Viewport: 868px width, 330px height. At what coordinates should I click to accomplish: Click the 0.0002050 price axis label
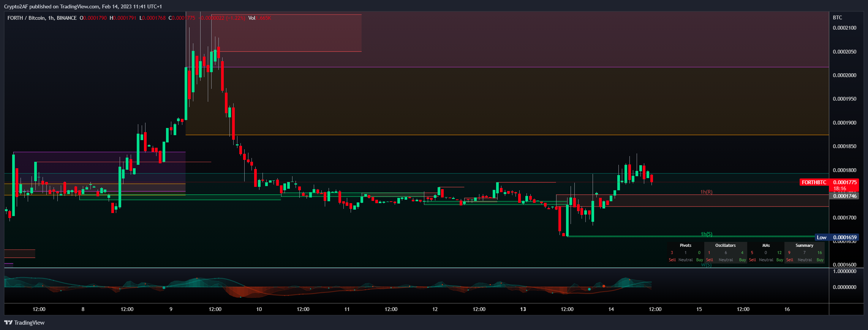pyautogui.click(x=844, y=52)
